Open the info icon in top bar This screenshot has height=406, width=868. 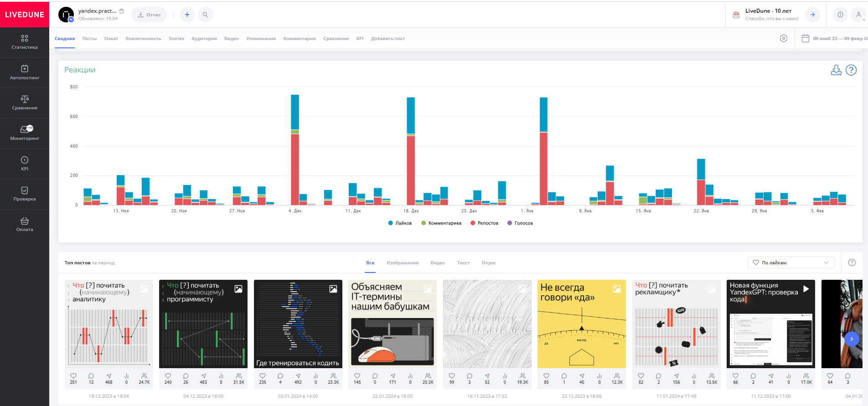(840, 15)
